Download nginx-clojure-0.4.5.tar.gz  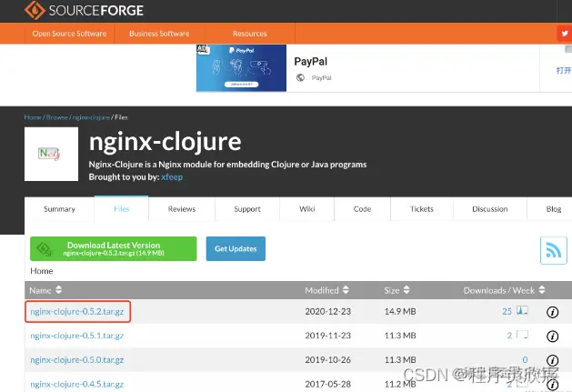click(x=77, y=384)
